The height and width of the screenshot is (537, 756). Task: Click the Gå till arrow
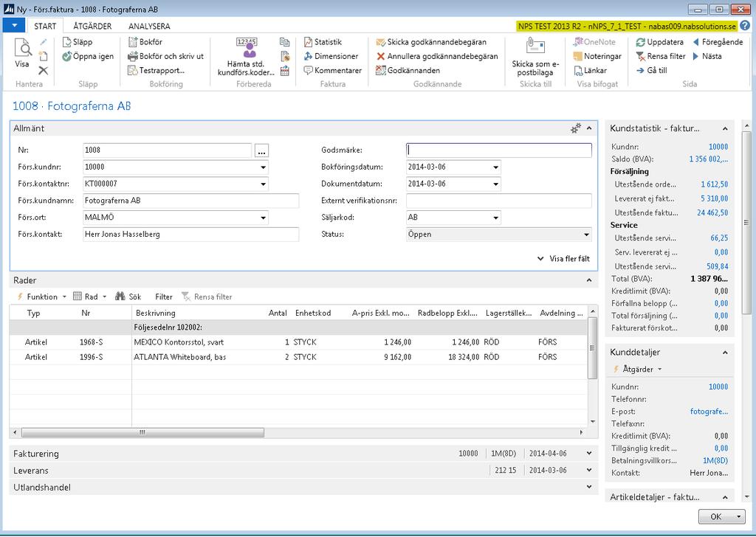click(x=640, y=71)
